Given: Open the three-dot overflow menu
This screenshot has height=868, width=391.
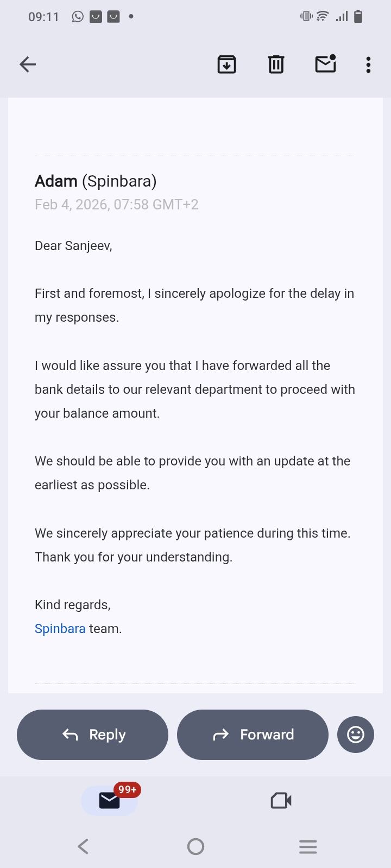Looking at the screenshot, I should (368, 65).
